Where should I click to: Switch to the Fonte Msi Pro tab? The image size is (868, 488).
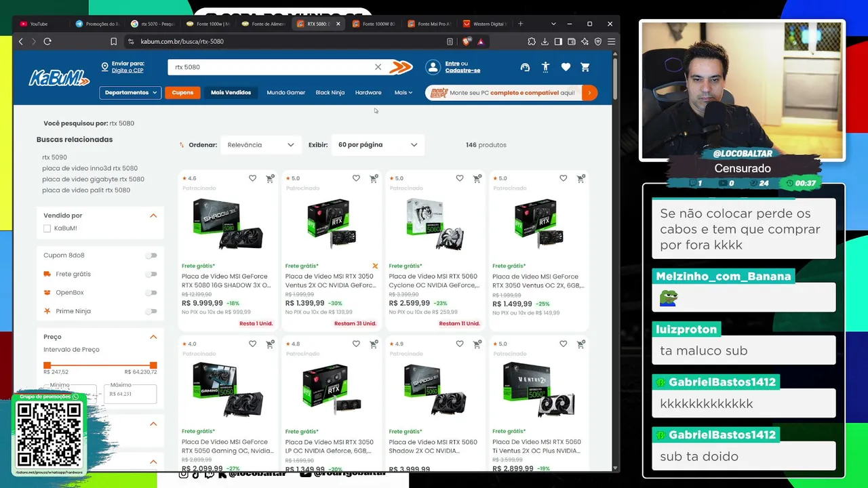[x=429, y=24]
